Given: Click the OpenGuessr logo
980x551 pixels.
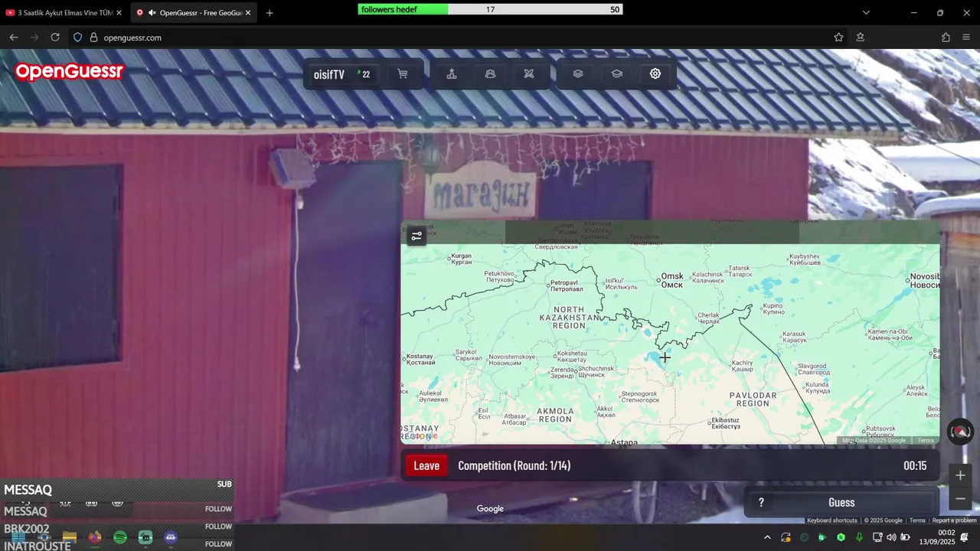Looking at the screenshot, I should pos(69,72).
